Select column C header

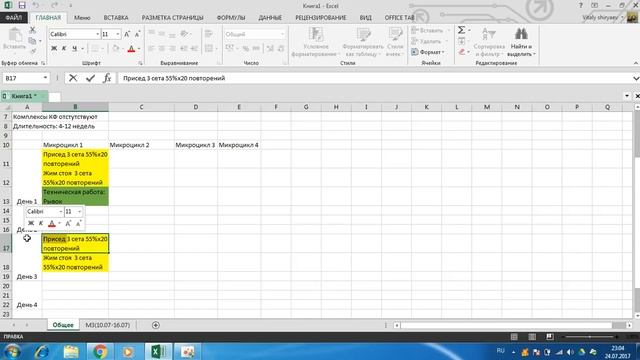coord(141,107)
